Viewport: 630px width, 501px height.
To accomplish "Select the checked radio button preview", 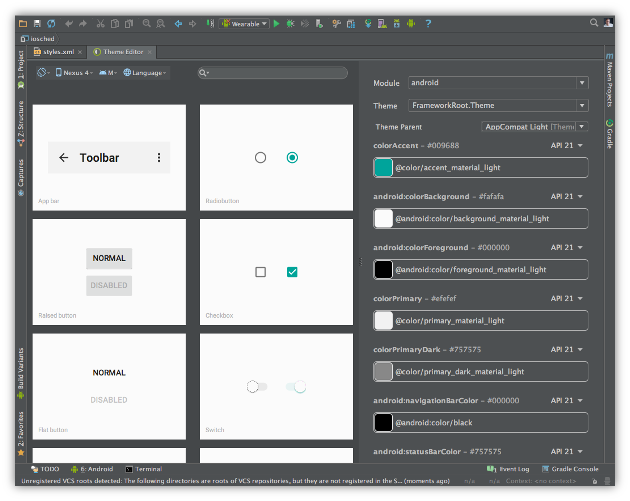I will 292,158.
